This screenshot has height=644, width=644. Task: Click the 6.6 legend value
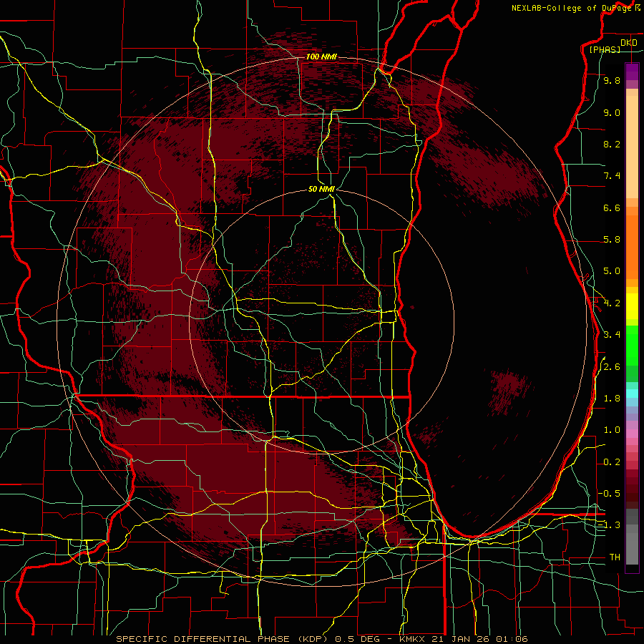point(612,208)
